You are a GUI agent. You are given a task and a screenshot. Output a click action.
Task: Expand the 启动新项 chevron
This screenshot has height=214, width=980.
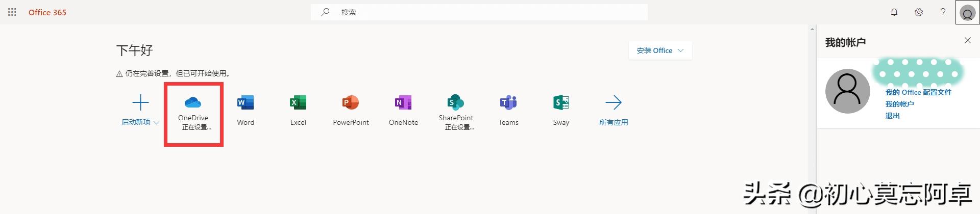pos(157,122)
